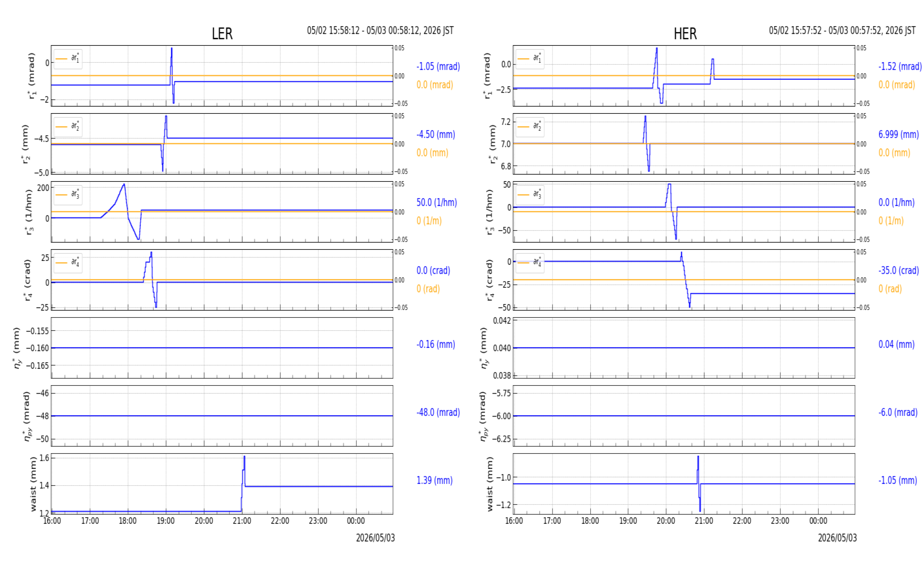Viewport: 924px width, 565px height.
Task: Click the LER panel title
Action: [222, 34]
